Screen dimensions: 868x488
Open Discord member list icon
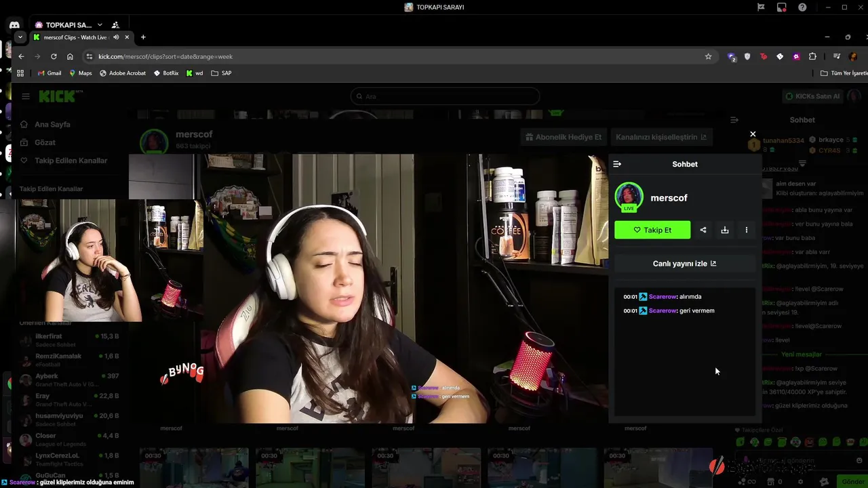pyautogui.click(x=115, y=25)
